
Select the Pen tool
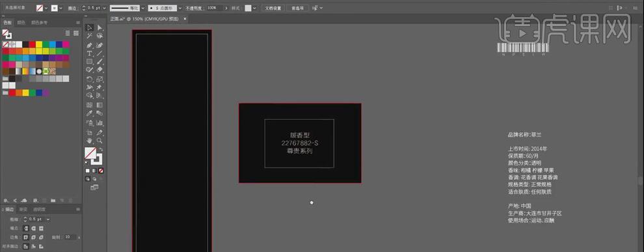[x=90, y=45]
